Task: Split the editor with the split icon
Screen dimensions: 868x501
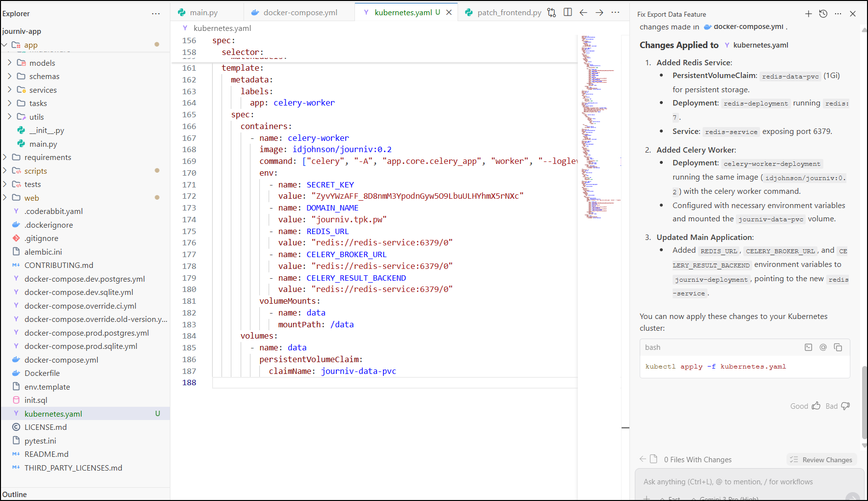Action: click(x=568, y=13)
